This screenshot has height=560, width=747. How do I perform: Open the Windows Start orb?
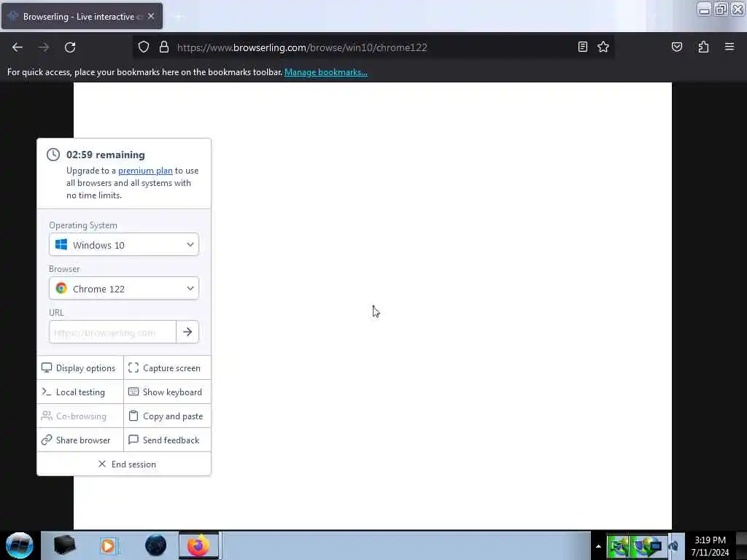[20, 545]
